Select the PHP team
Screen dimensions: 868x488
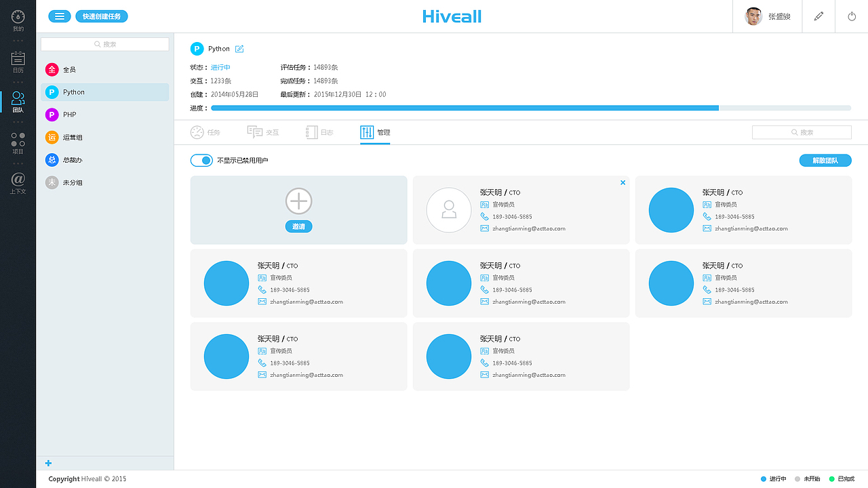(105, 115)
